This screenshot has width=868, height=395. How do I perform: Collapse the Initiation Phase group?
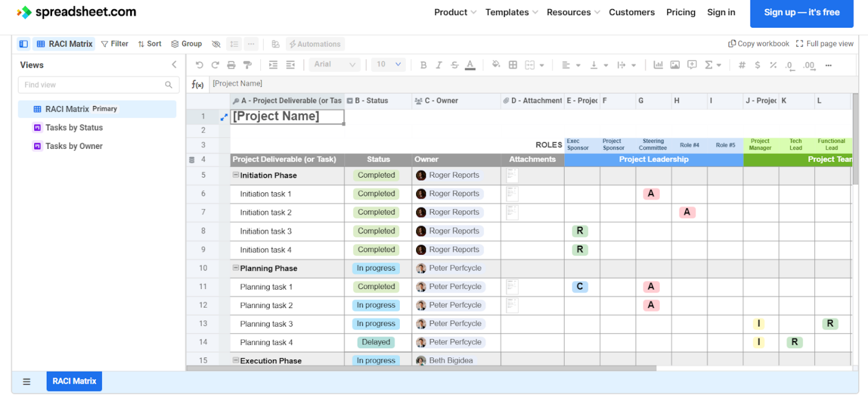point(236,175)
